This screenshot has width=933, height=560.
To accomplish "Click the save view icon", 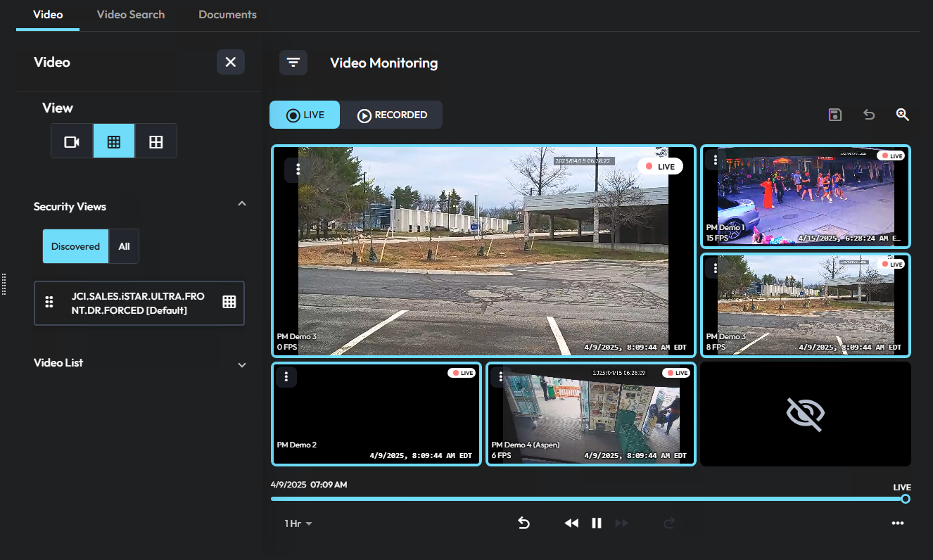I will 835,114.
